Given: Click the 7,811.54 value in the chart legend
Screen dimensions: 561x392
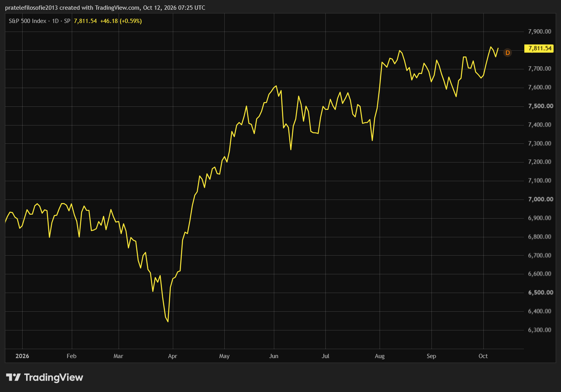Looking at the screenshot, I should click(x=85, y=21).
